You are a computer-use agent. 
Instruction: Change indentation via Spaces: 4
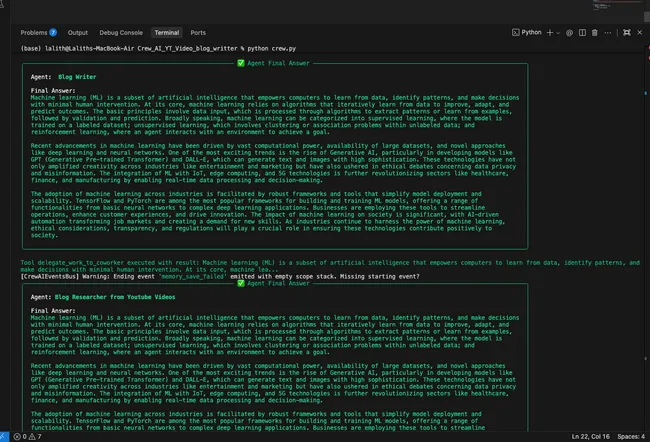coord(631,437)
